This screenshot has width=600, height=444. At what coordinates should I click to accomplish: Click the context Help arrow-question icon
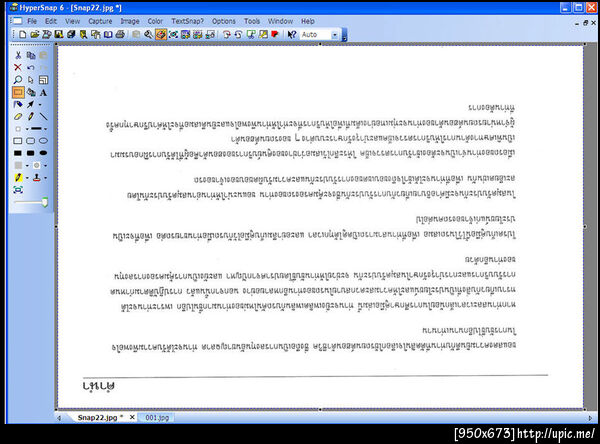292,34
